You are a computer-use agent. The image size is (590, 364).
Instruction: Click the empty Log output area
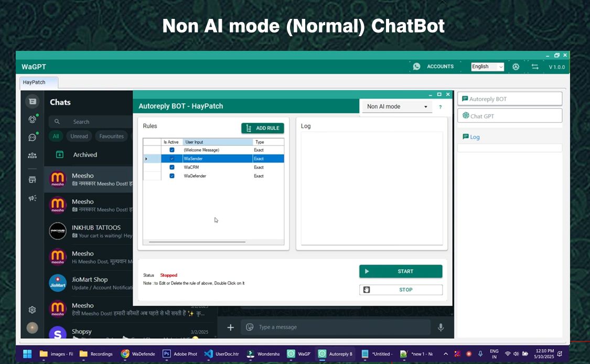(372, 188)
